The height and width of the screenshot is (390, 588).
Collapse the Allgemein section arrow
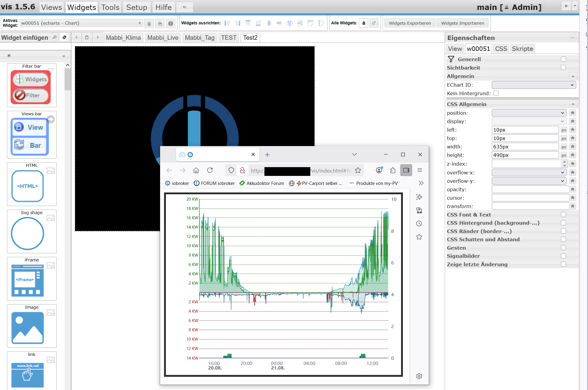coord(573,76)
